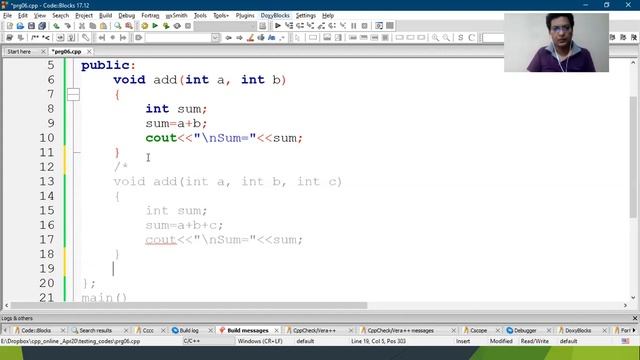Click the Stop debugger icon
This screenshot has height=360, width=640.
[364, 26]
